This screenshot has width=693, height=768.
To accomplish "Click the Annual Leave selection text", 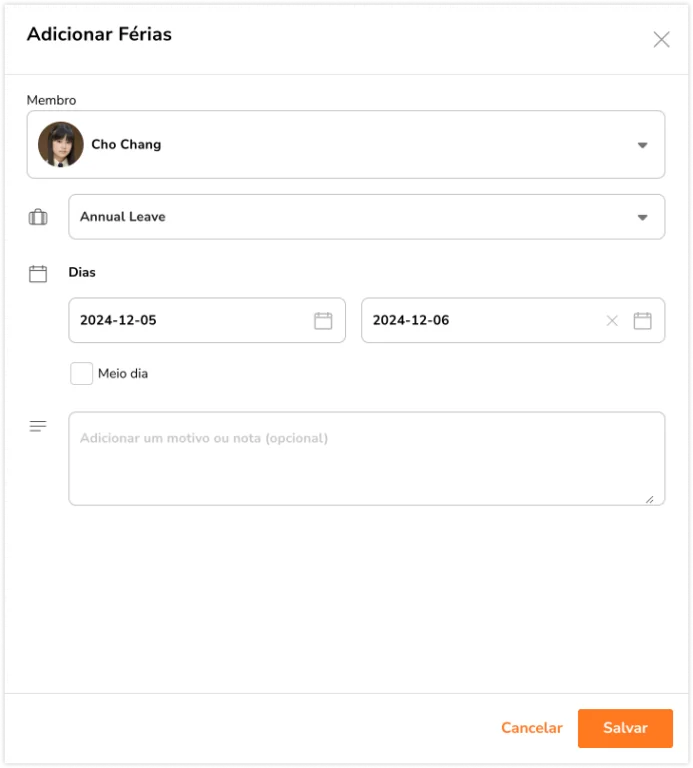I will (x=123, y=217).
